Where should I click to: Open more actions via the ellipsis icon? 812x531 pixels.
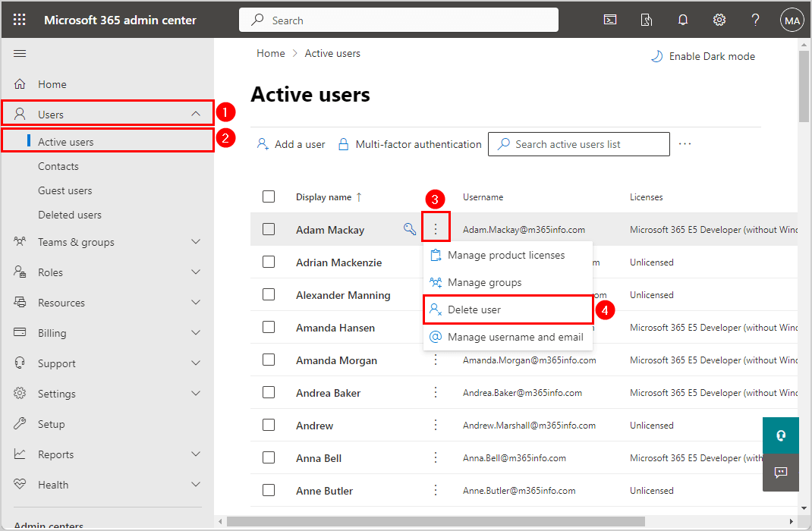(x=685, y=143)
